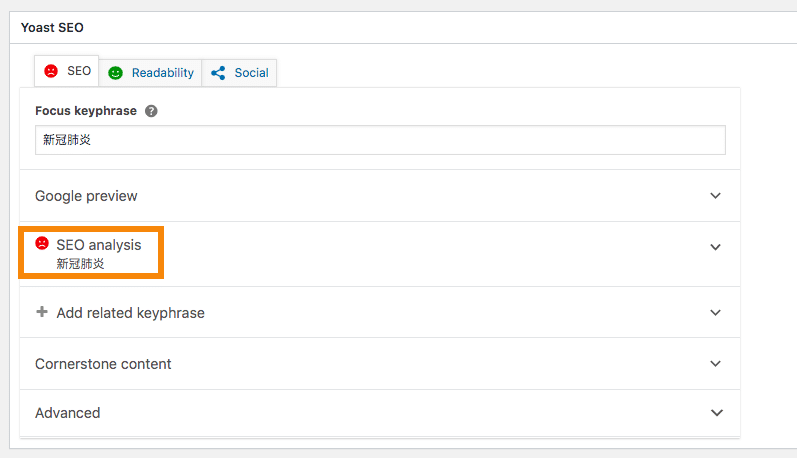
Task: Click the share icon on Social tab
Action: (218, 73)
